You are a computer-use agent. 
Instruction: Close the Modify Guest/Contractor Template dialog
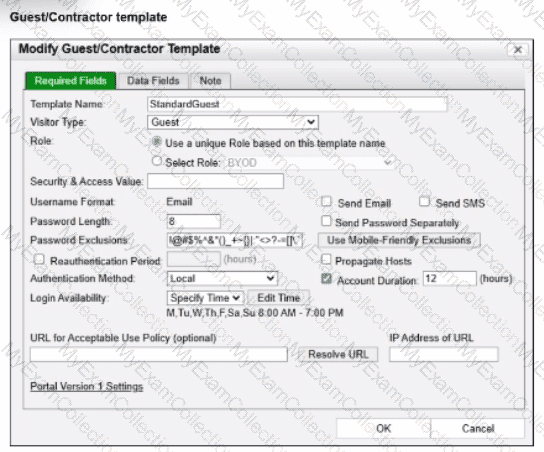tap(517, 50)
